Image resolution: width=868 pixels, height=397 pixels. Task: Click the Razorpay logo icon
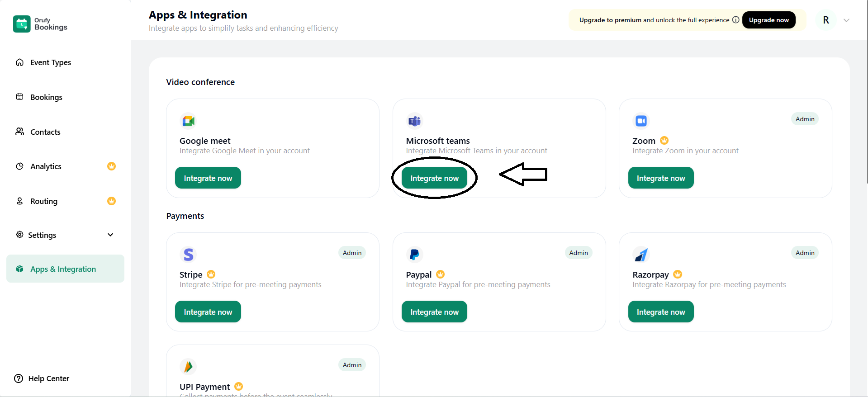coord(641,255)
